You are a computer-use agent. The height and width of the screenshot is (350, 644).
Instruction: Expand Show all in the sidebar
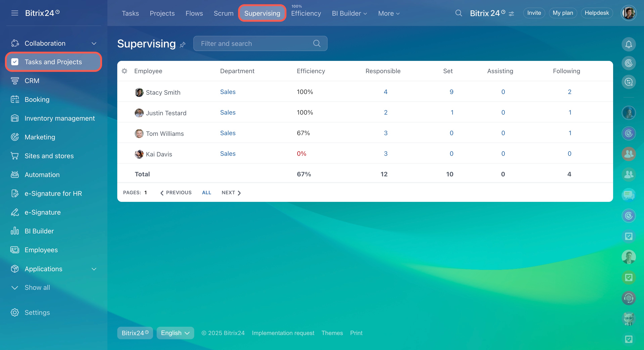point(30,288)
